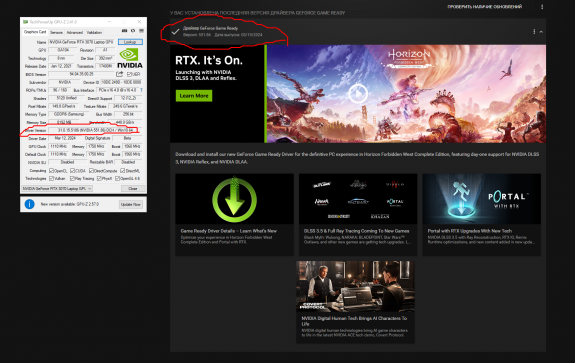Screen dimensions: 575x363
Task: Click the blue info icon in update bar
Action: (x=29, y=204)
